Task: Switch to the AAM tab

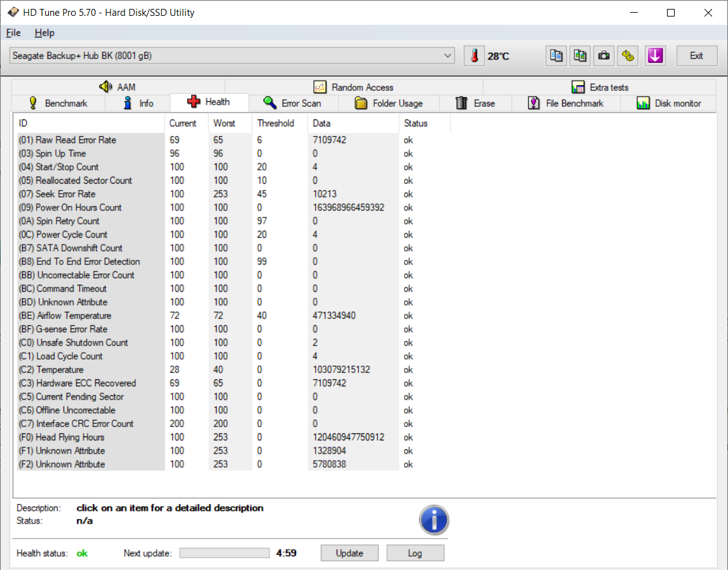Action: 118,87
